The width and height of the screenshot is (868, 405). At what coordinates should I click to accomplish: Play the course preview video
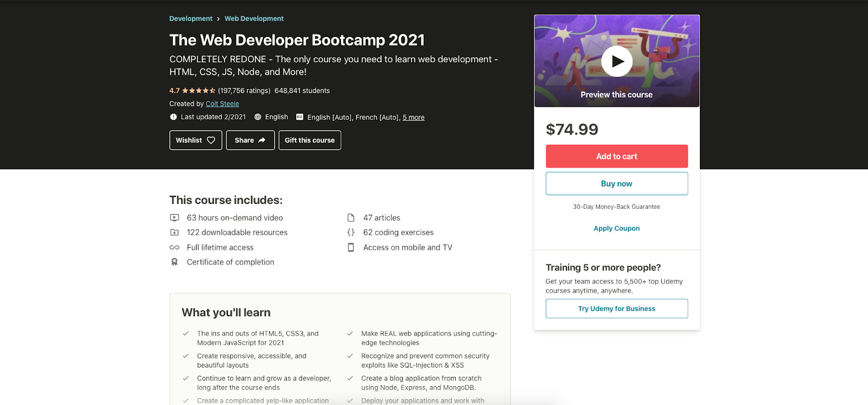[617, 61]
